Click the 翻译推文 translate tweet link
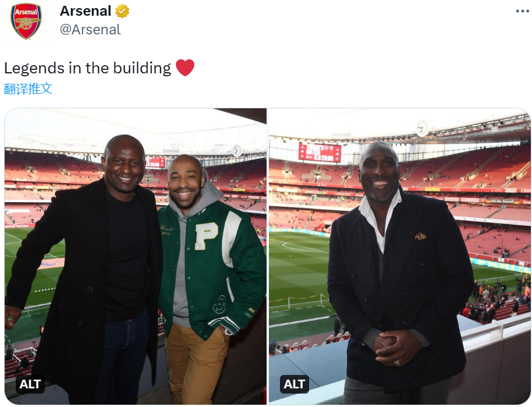This screenshot has width=532, height=407. click(28, 89)
